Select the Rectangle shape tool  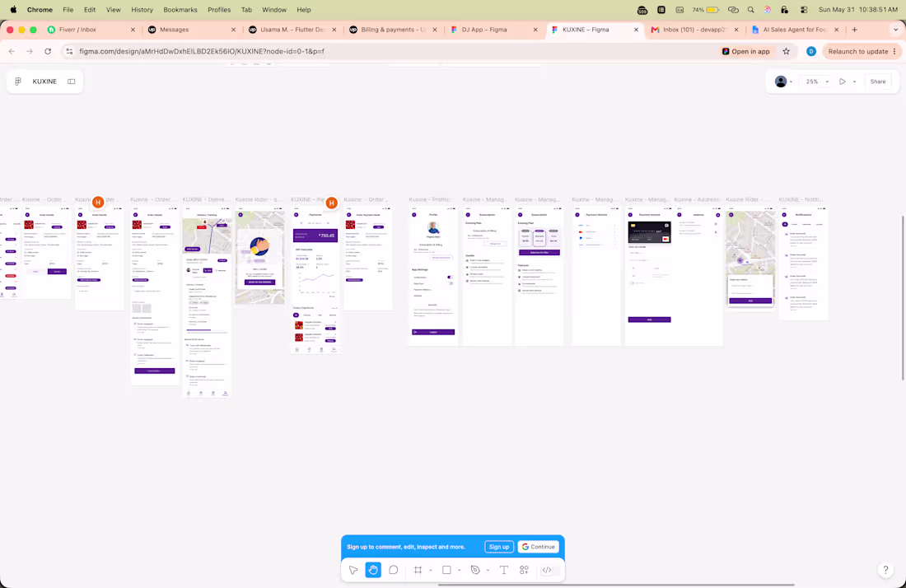446,570
